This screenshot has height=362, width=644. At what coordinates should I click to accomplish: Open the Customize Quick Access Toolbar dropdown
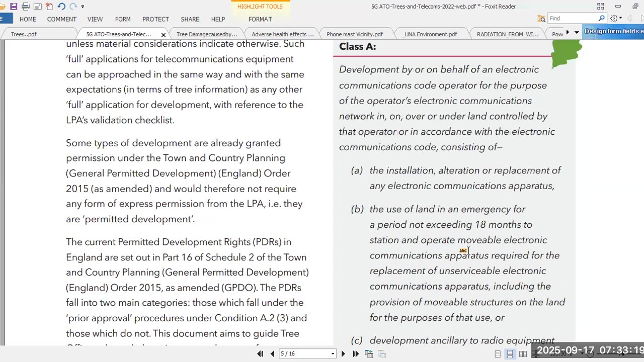83,7
